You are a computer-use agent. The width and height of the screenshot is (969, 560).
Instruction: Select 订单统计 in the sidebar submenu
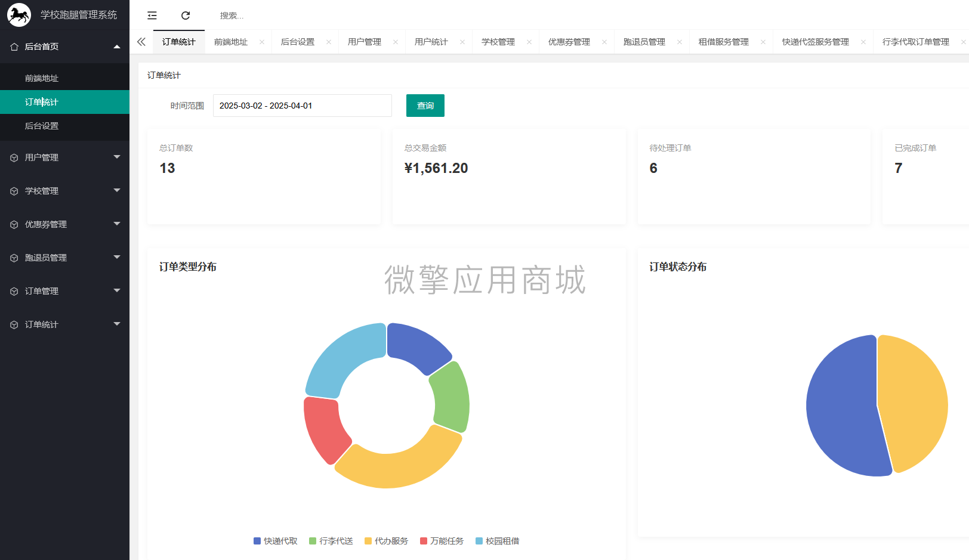pyautogui.click(x=64, y=102)
